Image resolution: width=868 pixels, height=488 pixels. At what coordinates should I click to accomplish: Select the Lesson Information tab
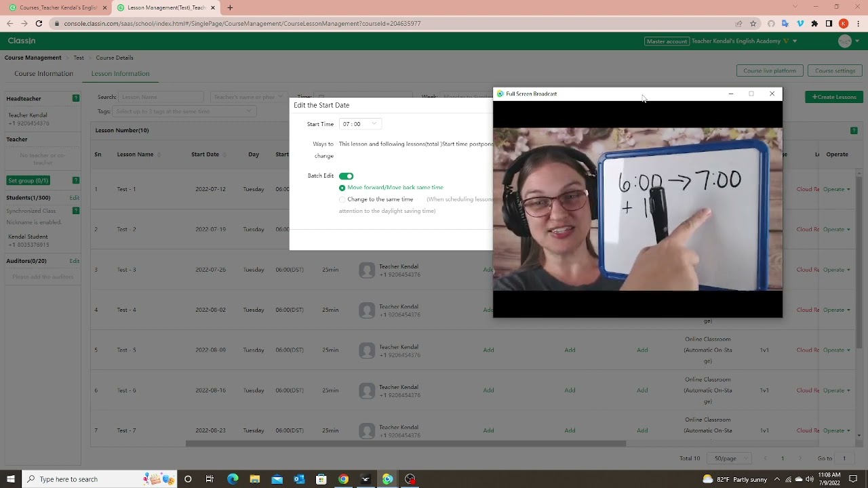120,73
